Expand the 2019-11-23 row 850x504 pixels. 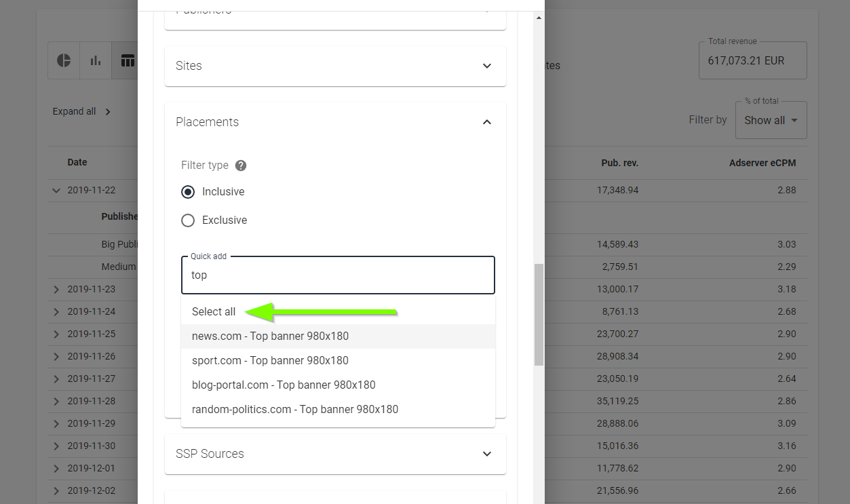(x=56, y=289)
